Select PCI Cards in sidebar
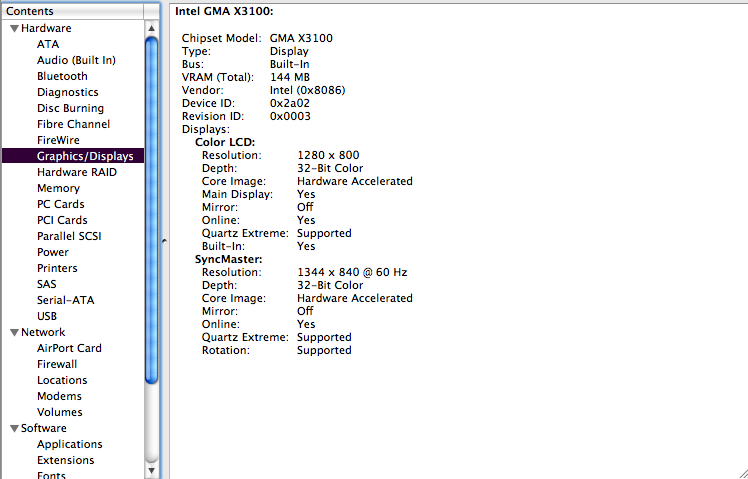 click(62, 220)
